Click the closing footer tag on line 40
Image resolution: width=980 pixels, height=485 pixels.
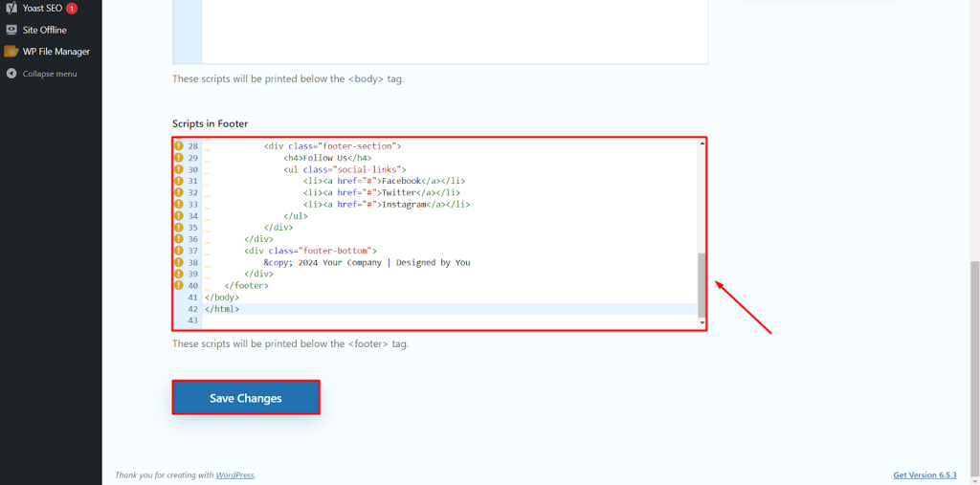click(247, 286)
